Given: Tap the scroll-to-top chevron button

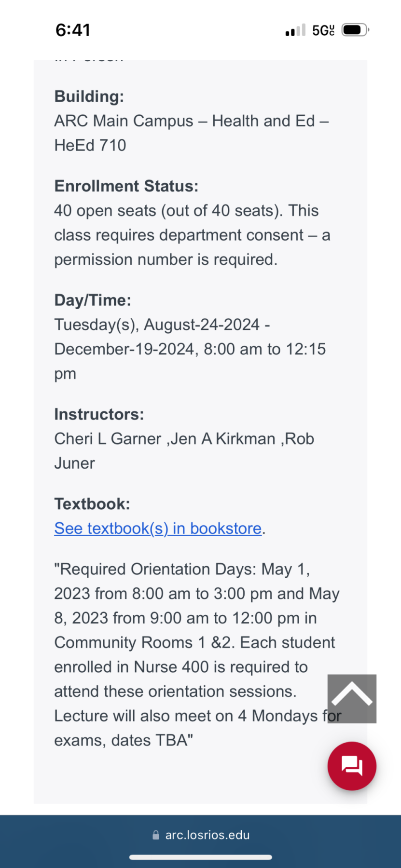Looking at the screenshot, I should point(352,698).
